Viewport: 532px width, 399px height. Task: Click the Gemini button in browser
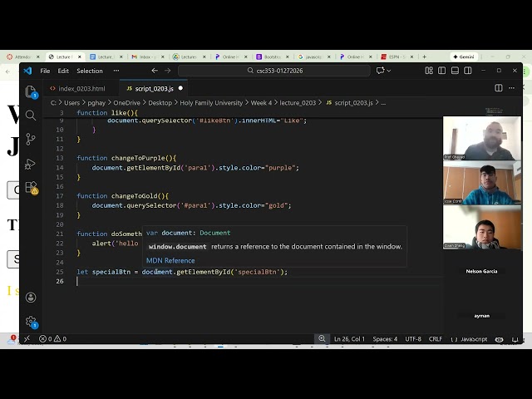[x=464, y=57]
